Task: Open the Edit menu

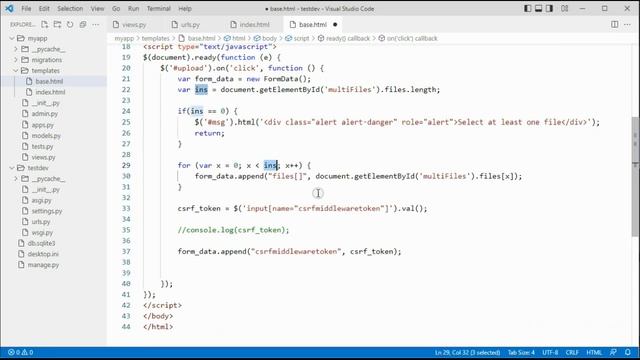Action: coord(44,9)
